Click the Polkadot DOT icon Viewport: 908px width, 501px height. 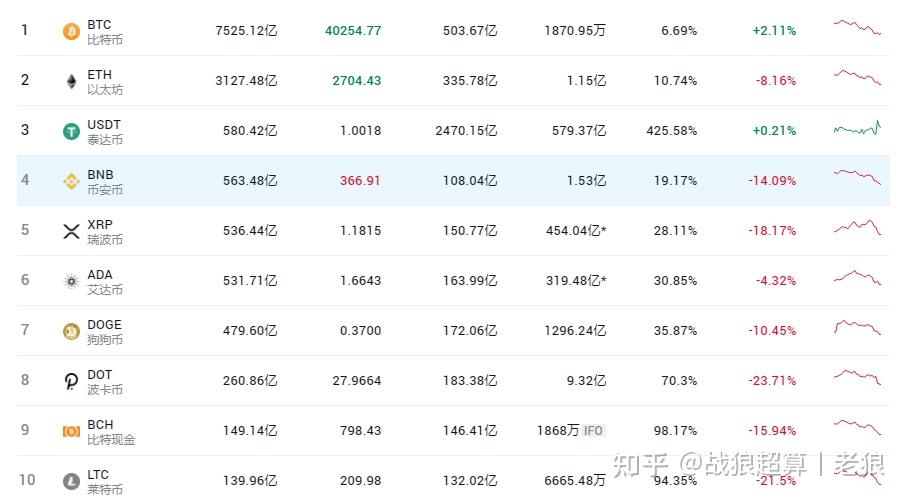71,381
